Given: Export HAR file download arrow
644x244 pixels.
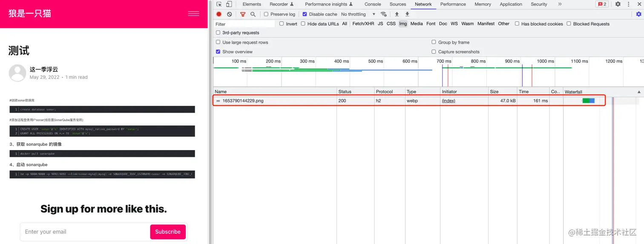Looking at the screenshot, I should 407,14.
